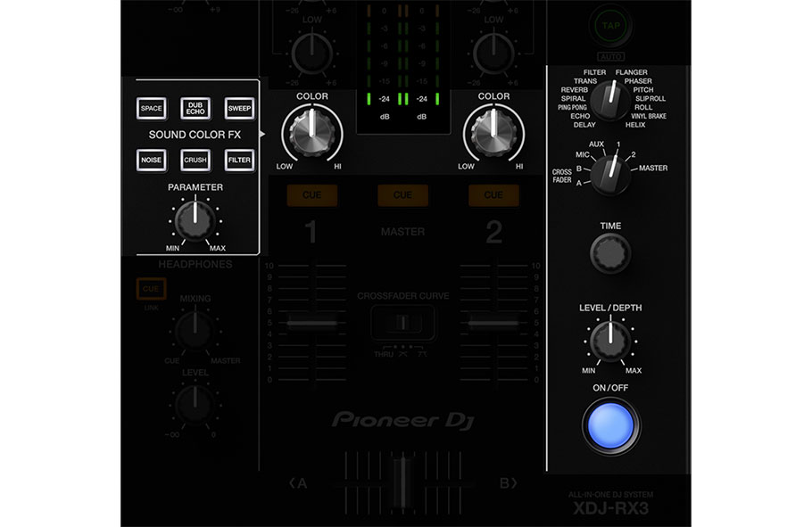Viewport: 812px width, 527px height.
Task: Activate the SPACE sound color effect
Action: tap(151, 108)
